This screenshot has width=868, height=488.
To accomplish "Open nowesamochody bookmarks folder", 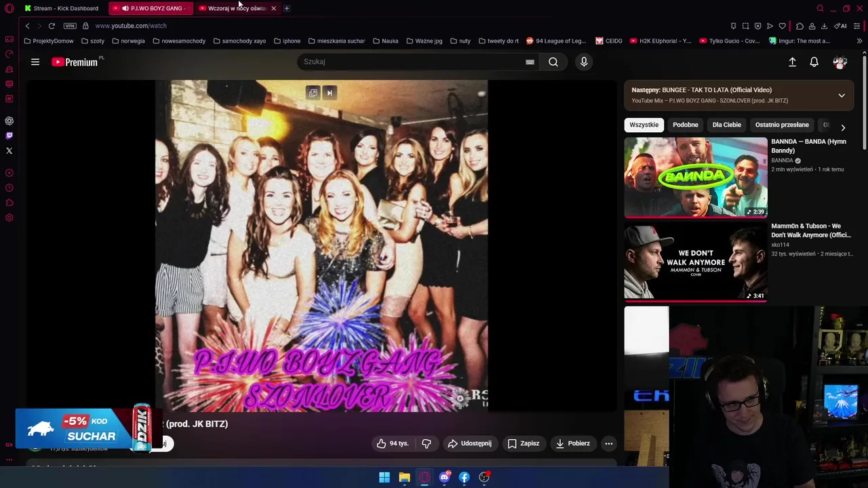I will pyautogui.click(x=179, y=41).
